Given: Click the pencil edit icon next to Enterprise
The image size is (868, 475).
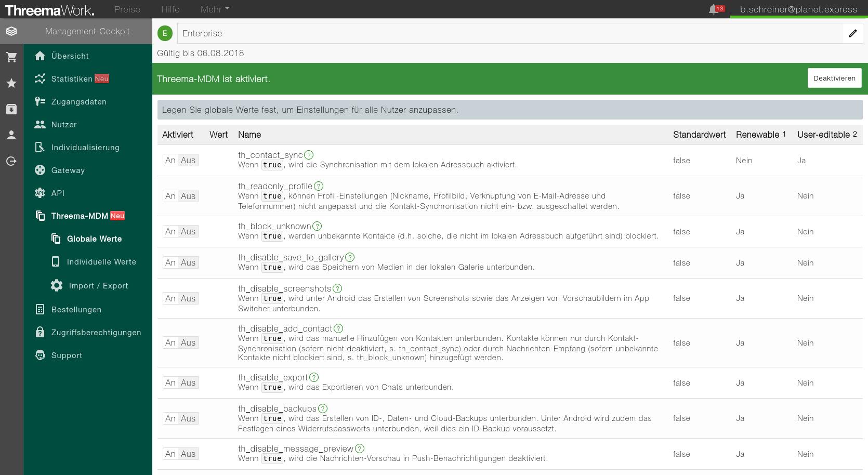Looking at the screenshot, I should pos(852,33).
